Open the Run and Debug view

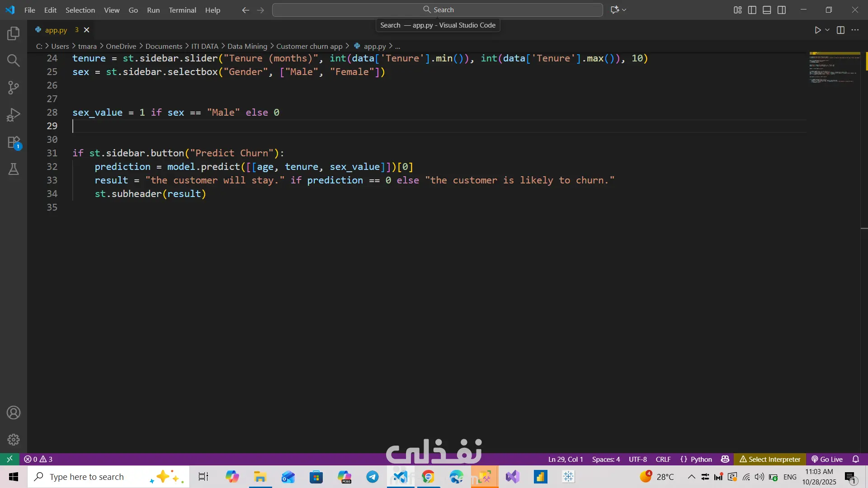[x=14, y=115]
